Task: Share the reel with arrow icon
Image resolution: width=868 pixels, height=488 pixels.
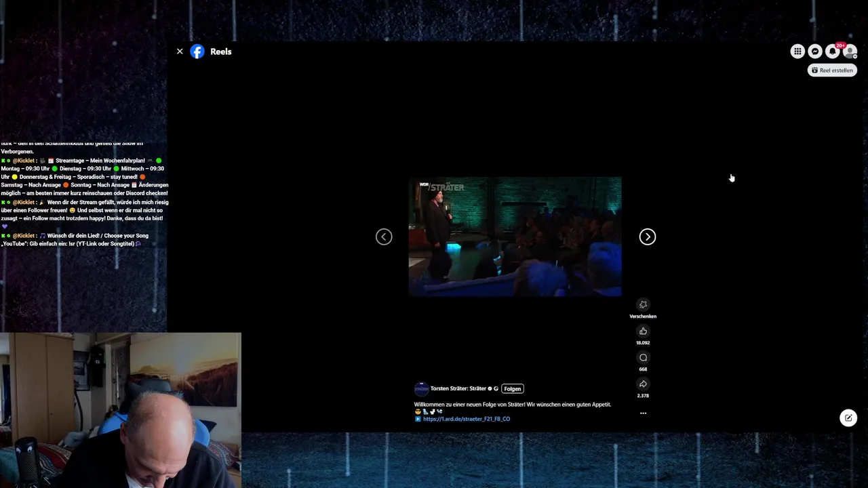Action: [643, 384]
